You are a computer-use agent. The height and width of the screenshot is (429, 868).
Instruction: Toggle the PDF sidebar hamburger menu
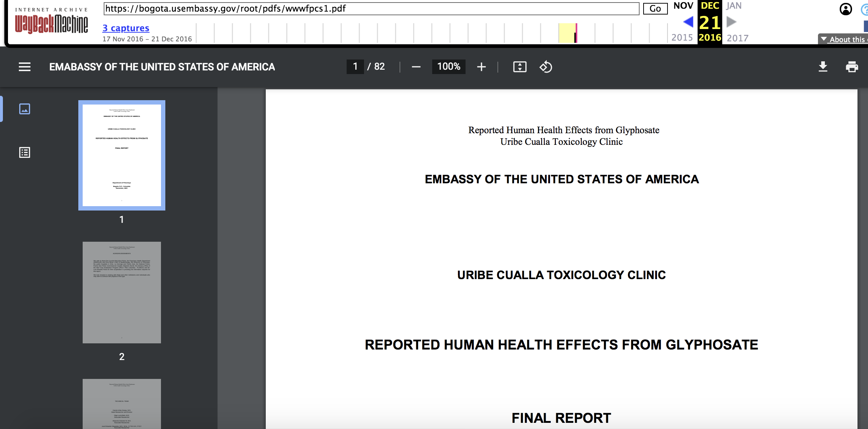coord(25,67)
